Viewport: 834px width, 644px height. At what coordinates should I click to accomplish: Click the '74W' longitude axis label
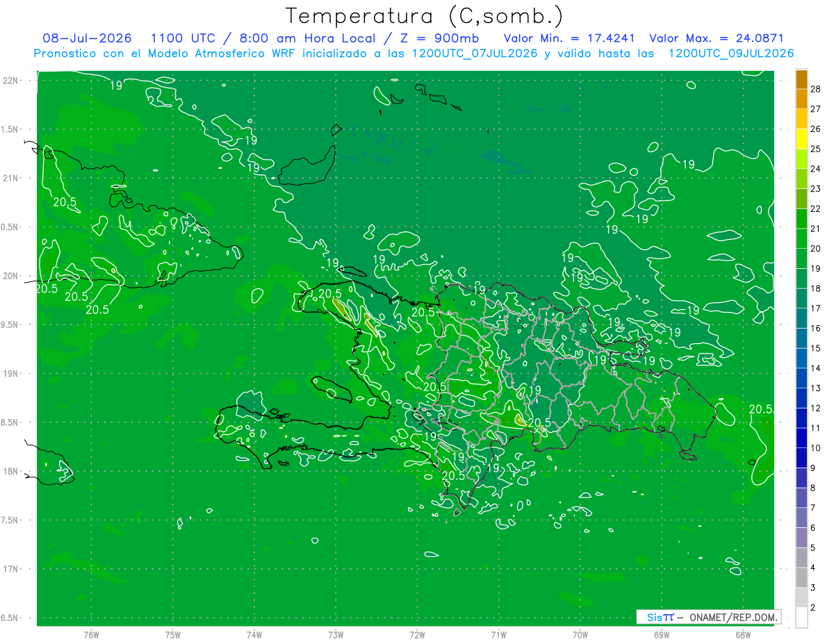click(254, 634)
